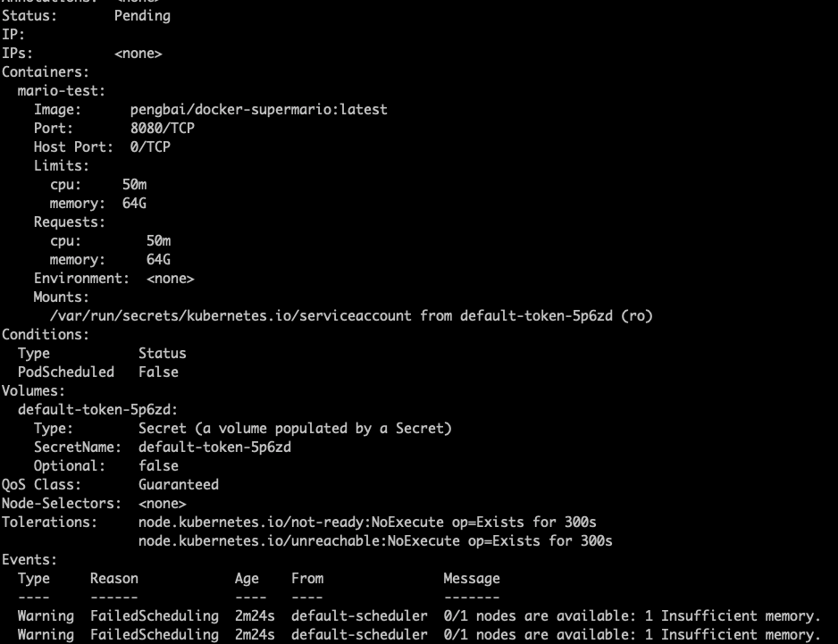Click the 8080/TCP port value
This screenshot has width=838, height=644.
[163, 129]
